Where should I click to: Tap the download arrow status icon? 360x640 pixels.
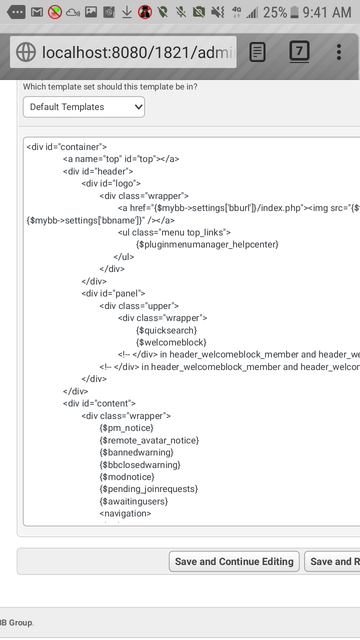point(127,12)
